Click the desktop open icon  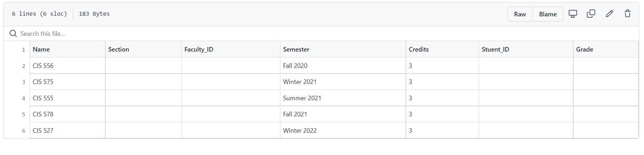[x=573, y=14]
